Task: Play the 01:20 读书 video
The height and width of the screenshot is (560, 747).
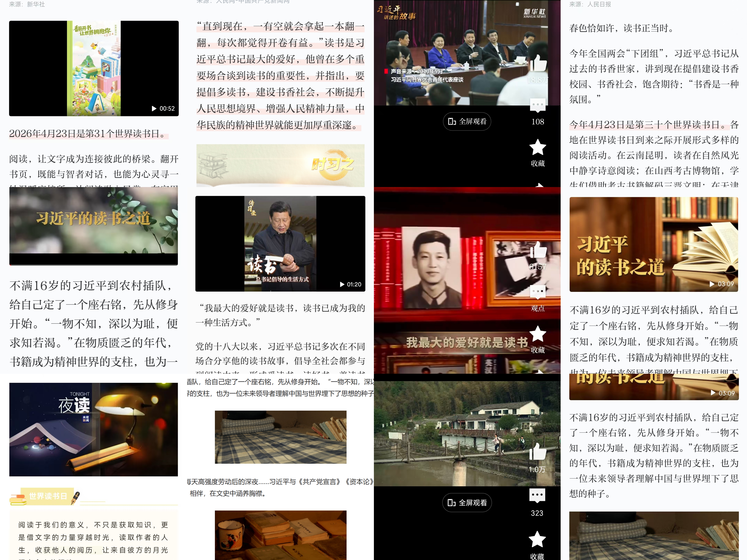Action: point(280,244)
